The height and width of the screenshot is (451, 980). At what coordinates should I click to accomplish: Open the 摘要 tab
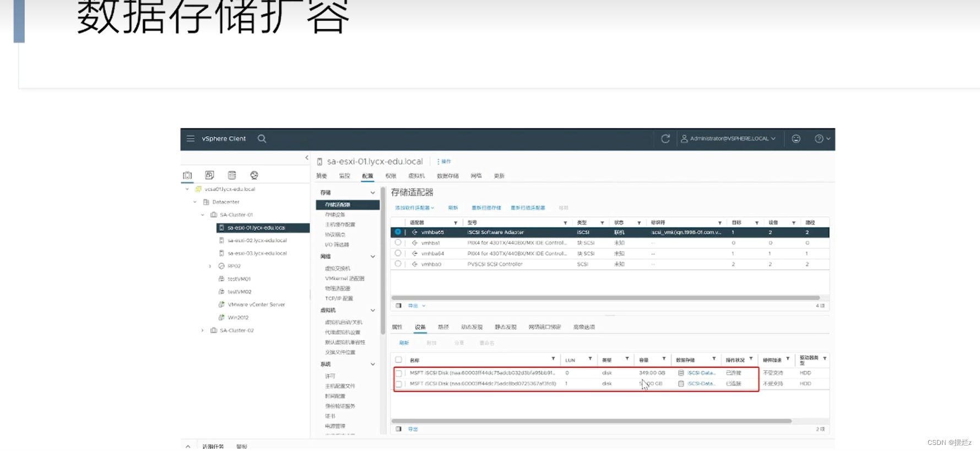(x=322, y=176)
